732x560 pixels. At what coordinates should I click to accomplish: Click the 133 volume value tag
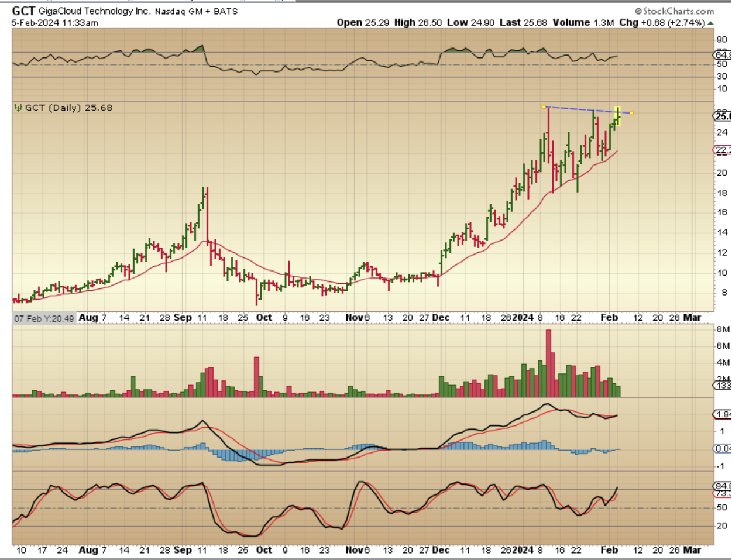tap(723, 385)
